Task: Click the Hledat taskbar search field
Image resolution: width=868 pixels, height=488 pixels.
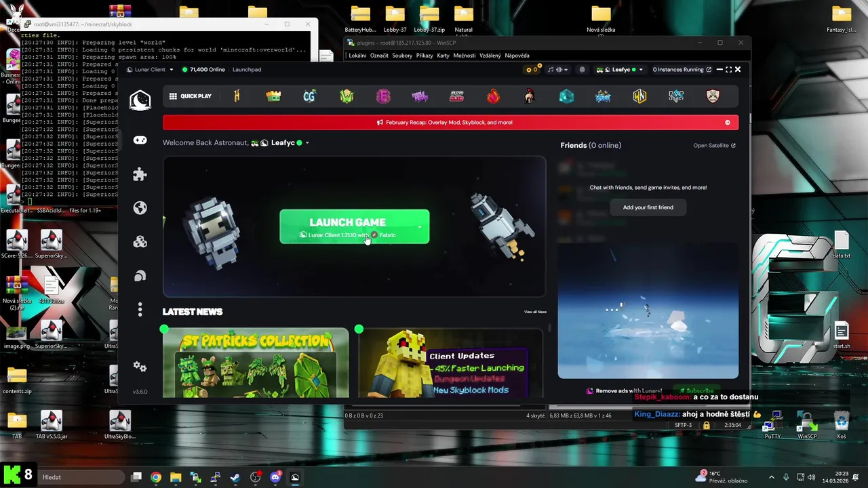Action: (x=80, y=477)
